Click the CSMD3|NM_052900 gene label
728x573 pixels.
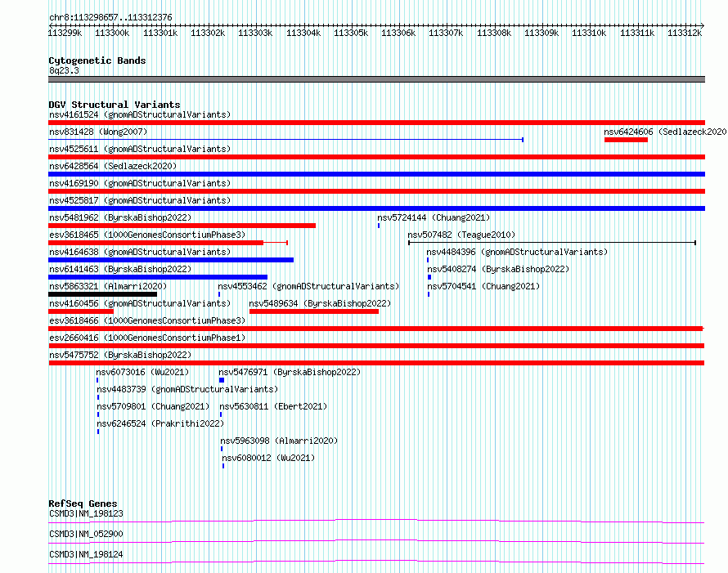(86, 534)
